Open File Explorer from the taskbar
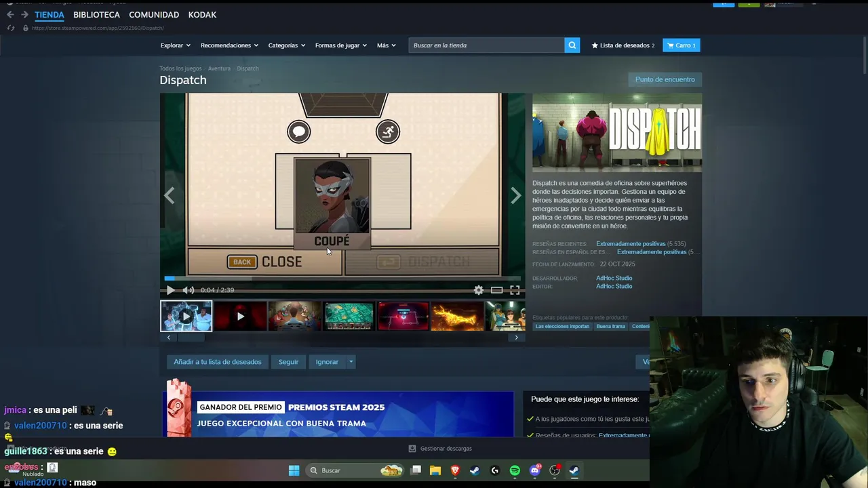This screenshot has height=488, width=868. click(x=435, y=470)
